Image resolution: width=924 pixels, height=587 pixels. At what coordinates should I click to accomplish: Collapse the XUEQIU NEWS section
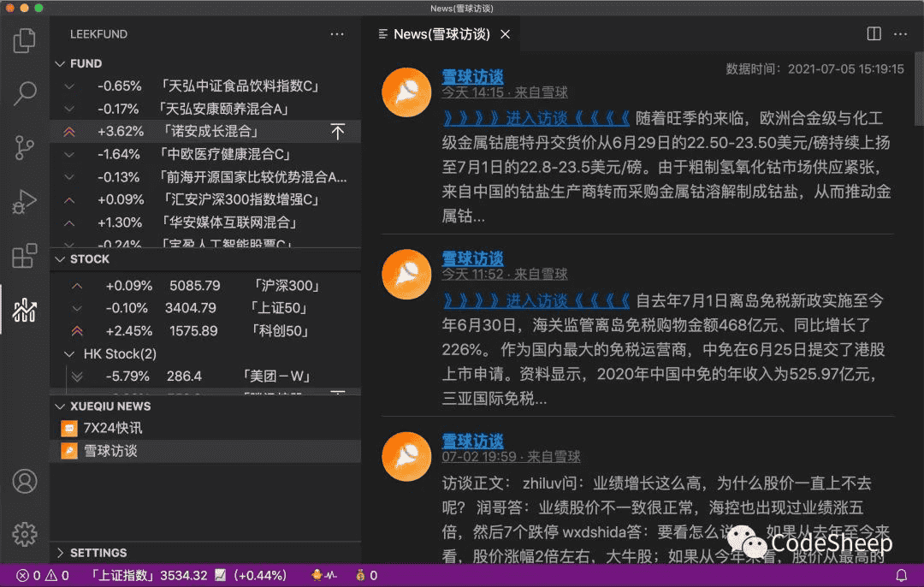(60, 406)
